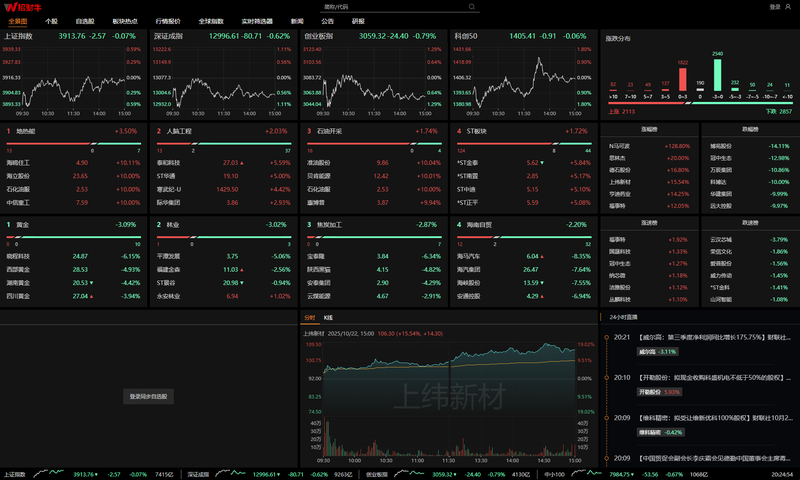Viewport: 800px width, 480px height.
Task: Select the red 0~3 distribution bar
Action: click(x=683, y=80)
